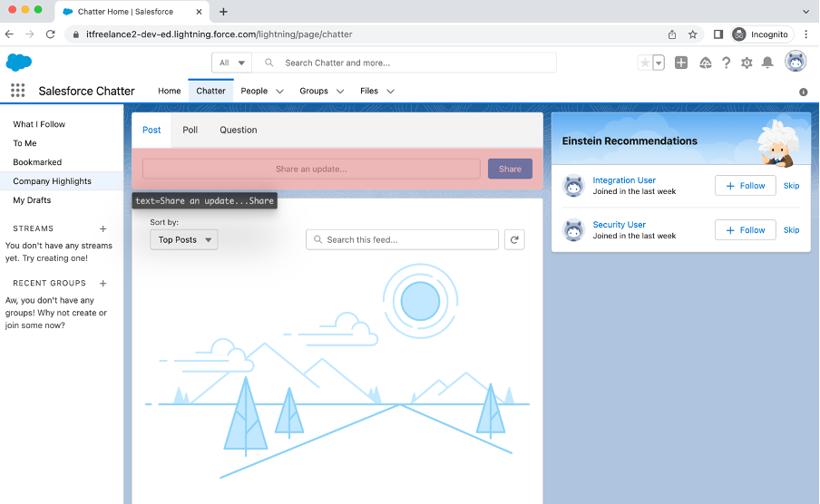
Task: Open the Top Posts sort dropdown
Action: pyautogui.click(x=184, y=239)
